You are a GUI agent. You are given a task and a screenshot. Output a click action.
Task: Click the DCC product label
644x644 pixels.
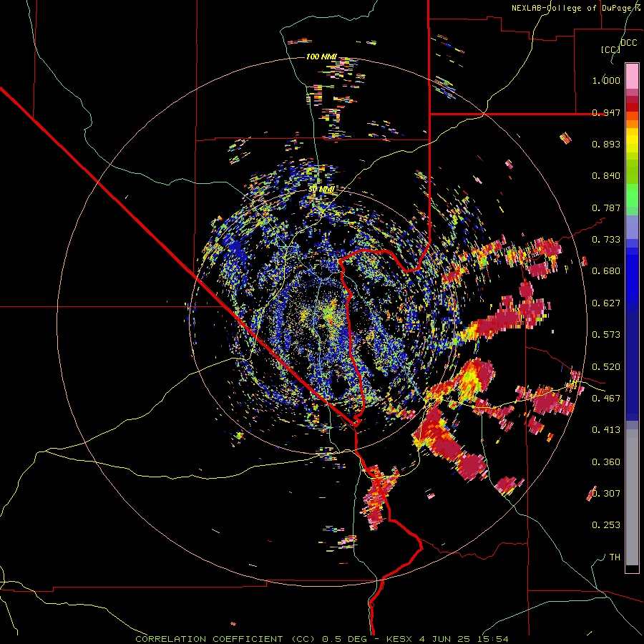628,43
